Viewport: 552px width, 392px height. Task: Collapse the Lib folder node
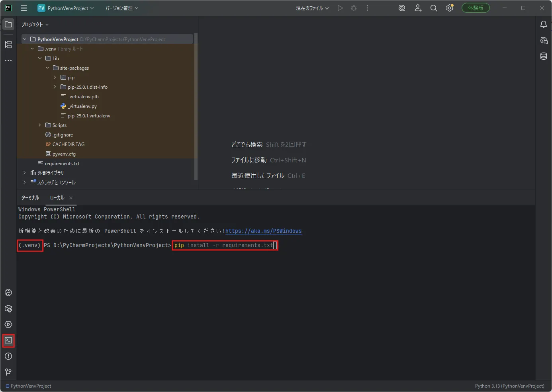(40, 58)
